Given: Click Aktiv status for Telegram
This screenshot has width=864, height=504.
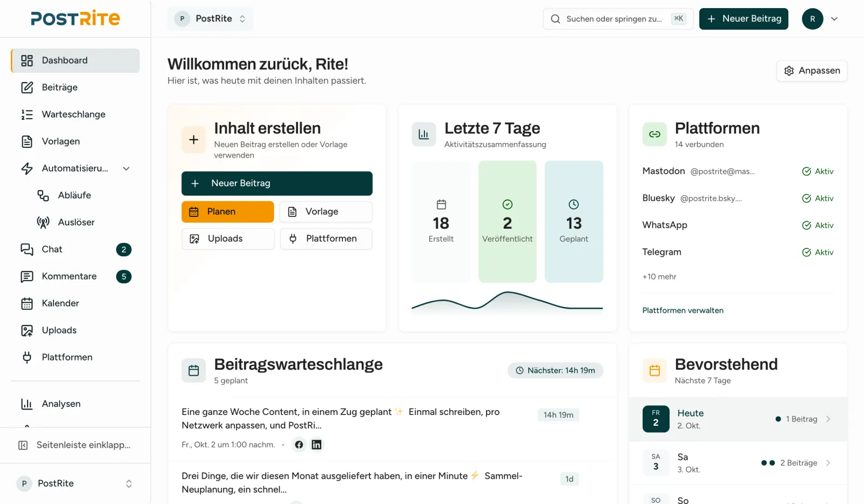Looking at the screenshot, I should (818, 252).
